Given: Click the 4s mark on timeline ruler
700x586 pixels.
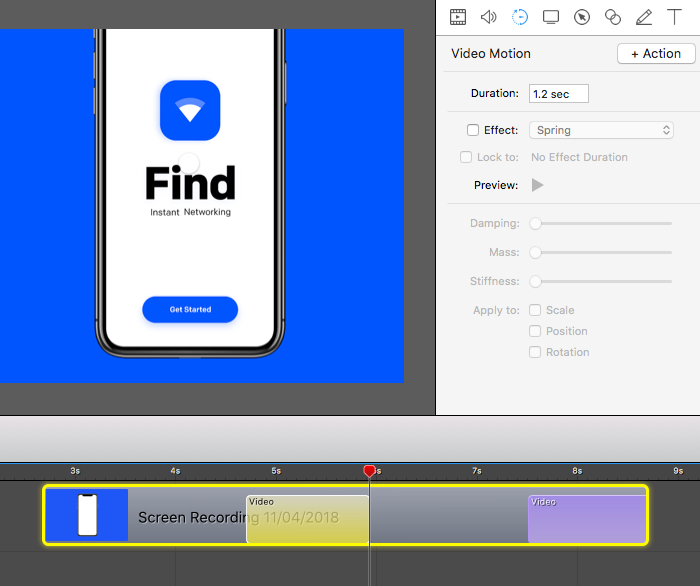Looking at the screenshot, I should (x=175, y=471).
